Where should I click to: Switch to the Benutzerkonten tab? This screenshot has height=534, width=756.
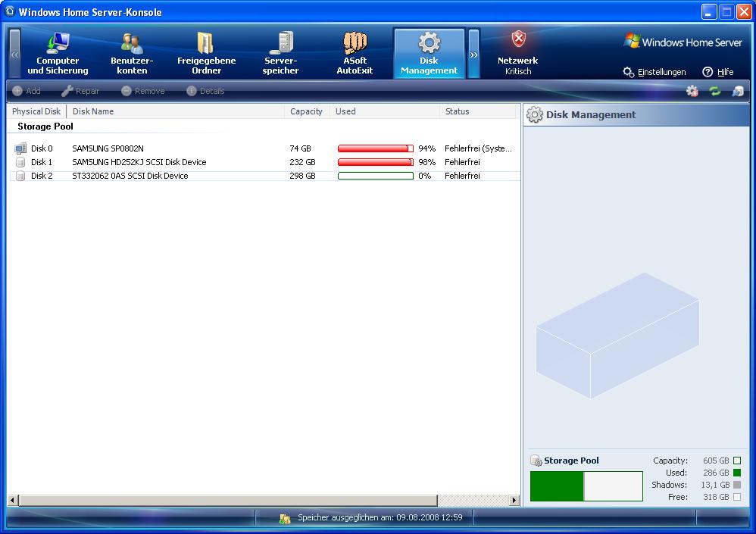click(132, 54)
